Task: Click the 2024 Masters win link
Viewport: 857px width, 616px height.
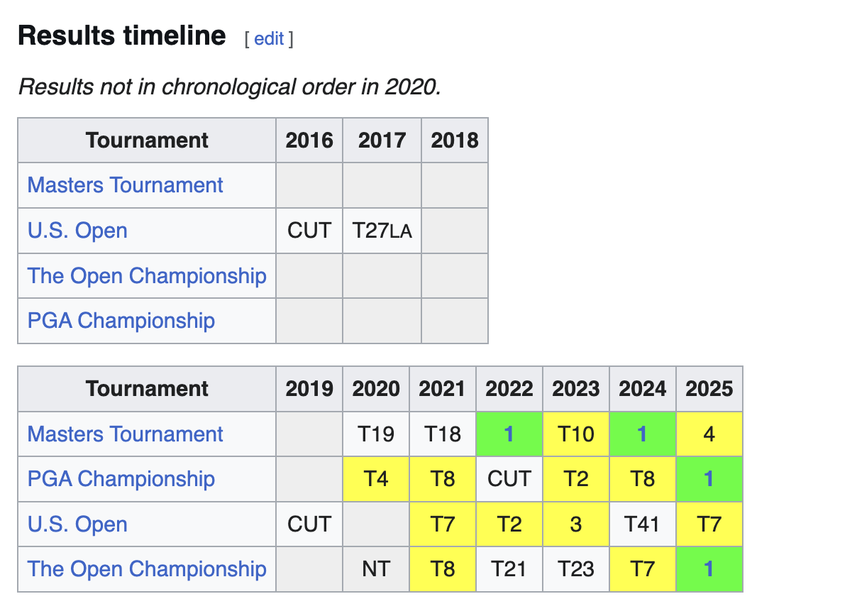Action: 642,434
